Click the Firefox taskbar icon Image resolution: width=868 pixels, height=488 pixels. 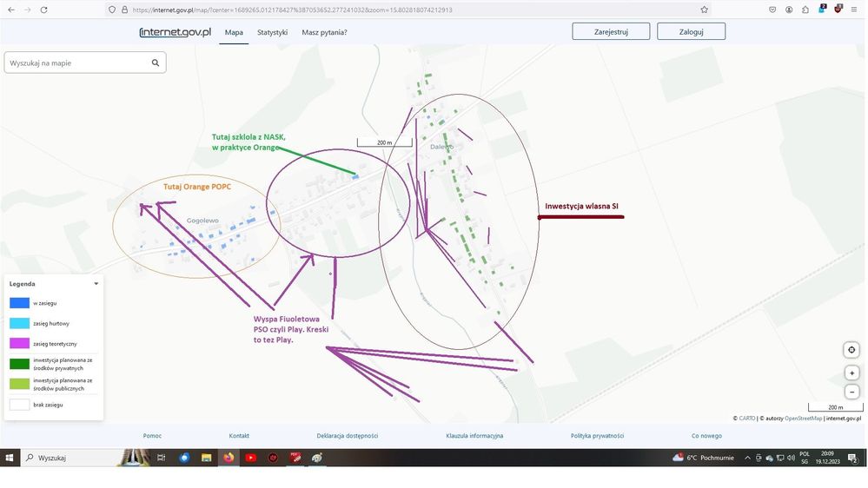click(229, 458)
